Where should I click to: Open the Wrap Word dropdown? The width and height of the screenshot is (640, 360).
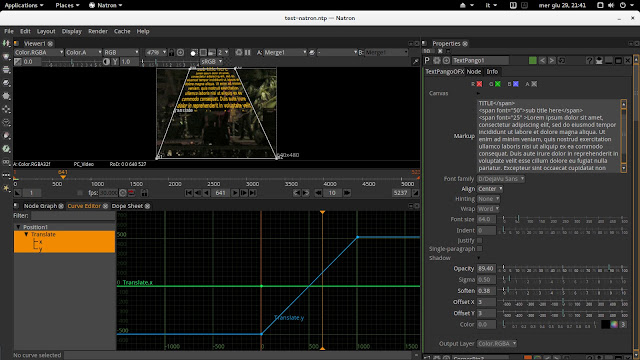pos(488,209)
